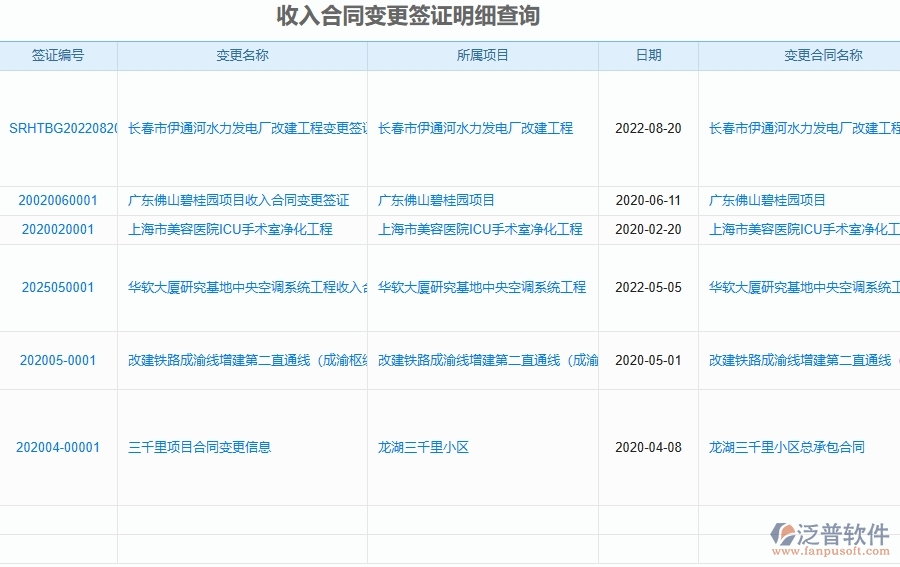Open project 龙湖三千里小区

pos(423,447)
